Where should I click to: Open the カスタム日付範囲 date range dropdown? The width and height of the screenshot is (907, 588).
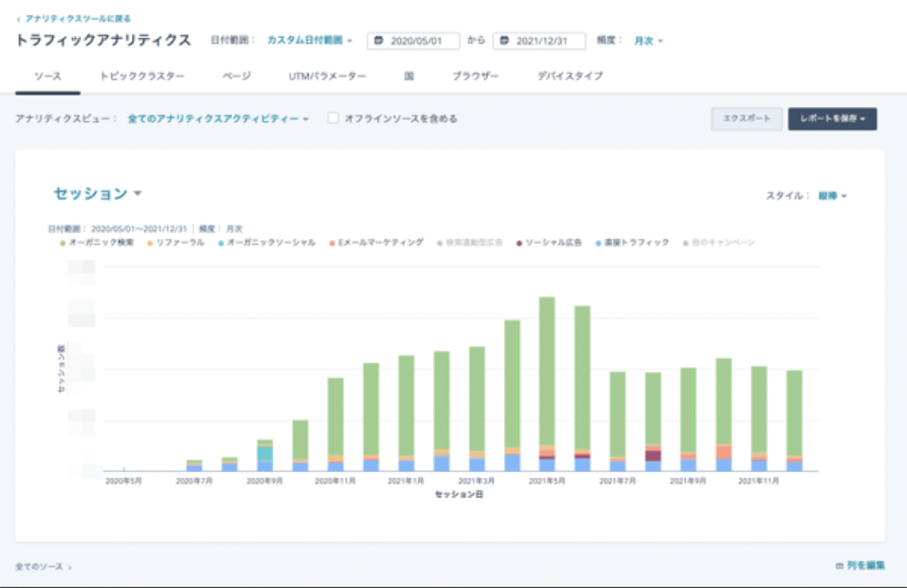click(x=309, y=40)
